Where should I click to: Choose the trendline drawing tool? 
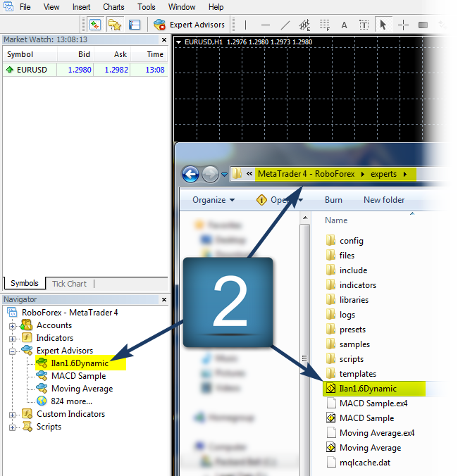pyautogui.click(x=285, y=25)
